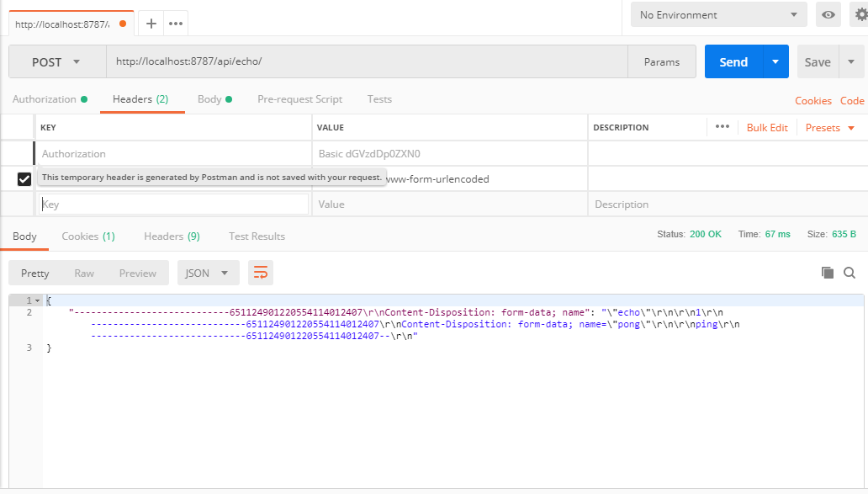Open environment settings gear icon
Image resolution: width=868 pixels, height=494 pixels.
[861, 15]
